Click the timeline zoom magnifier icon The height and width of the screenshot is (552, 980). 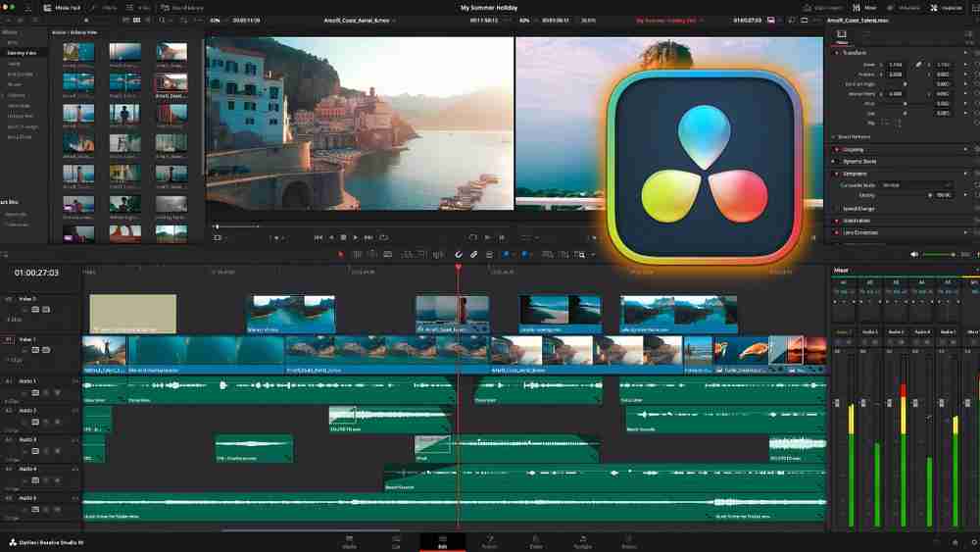pos(580,255)
